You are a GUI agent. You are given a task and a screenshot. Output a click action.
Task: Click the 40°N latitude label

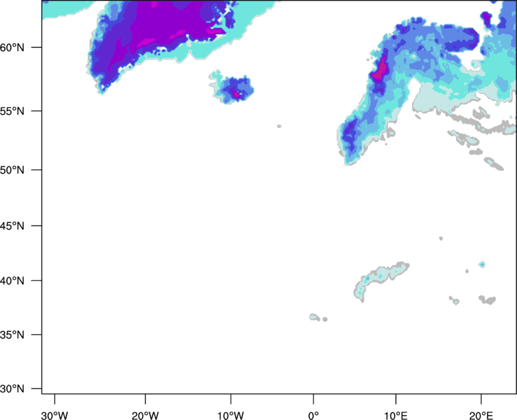tap(12, 281)
